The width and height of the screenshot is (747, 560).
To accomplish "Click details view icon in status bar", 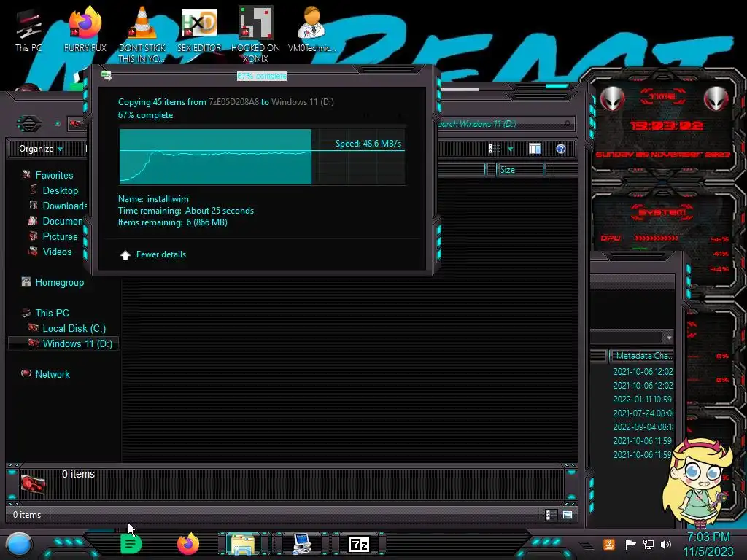I will (551, 515).
